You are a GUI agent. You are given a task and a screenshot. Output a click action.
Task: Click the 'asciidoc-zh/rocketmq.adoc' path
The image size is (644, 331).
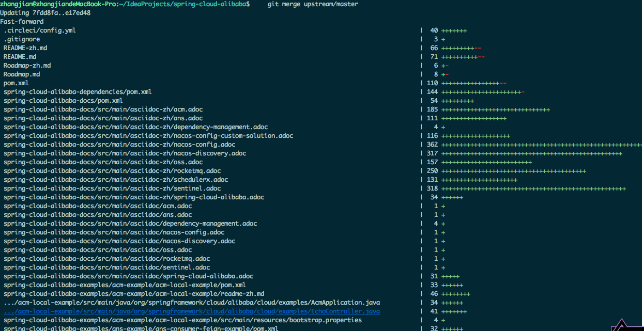tap(112, 171)
